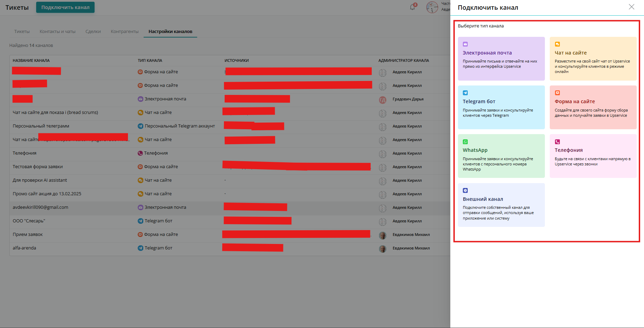
Task: Click the ИСТОЧНИКИ column header
Action: [236, 60]
